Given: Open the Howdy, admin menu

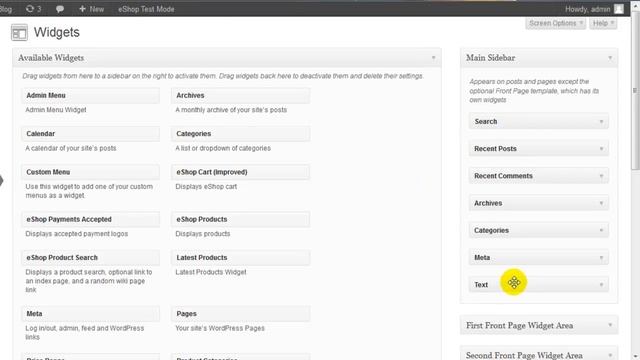Looking at the screenshot, I should point(587,9).
